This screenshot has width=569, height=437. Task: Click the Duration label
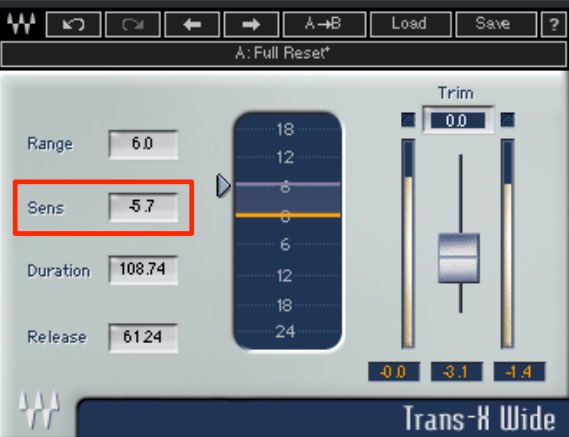(59, 271)
